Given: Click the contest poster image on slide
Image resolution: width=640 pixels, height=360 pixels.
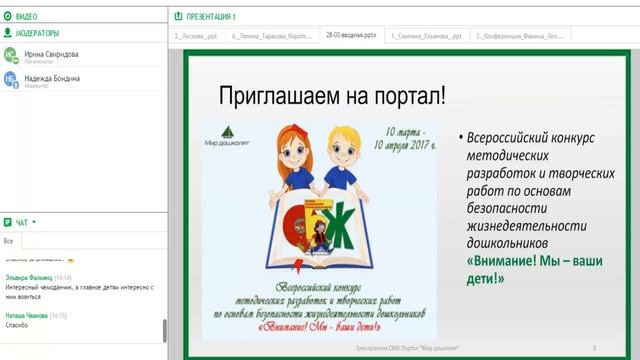Looking at the screenshot, I should coord(320,230).
